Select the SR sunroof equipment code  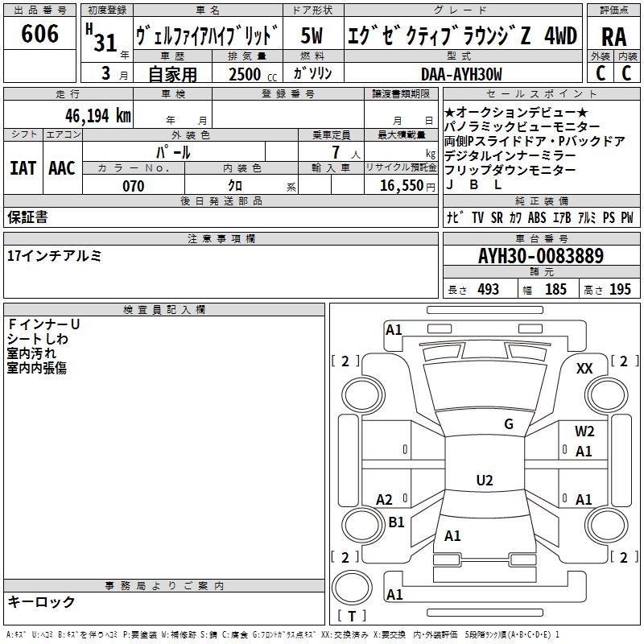(497, 217)
